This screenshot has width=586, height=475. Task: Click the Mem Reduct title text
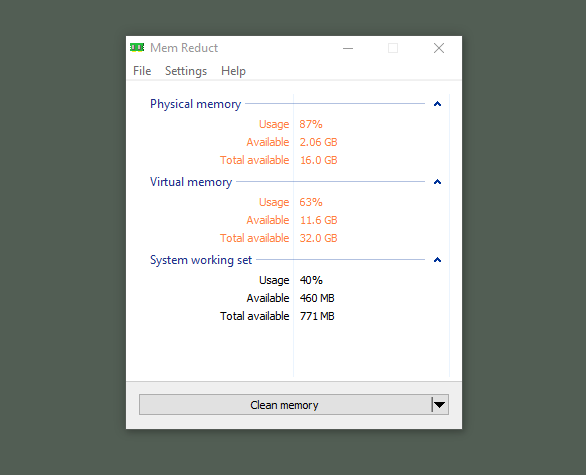(x=184, y=48)
